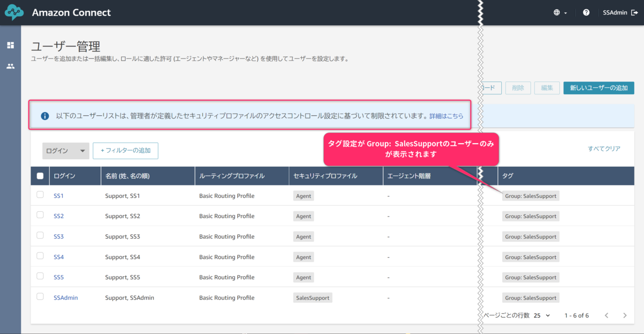Click Basic Routing Profile in SS5 row
Viewport: 644px width, 334px height.
point(226,277)
